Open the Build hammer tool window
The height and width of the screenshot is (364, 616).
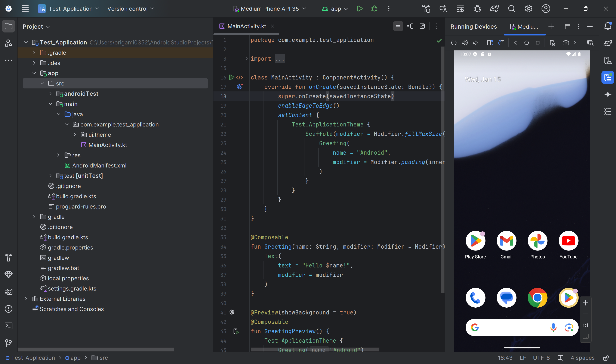pos(9,258)
